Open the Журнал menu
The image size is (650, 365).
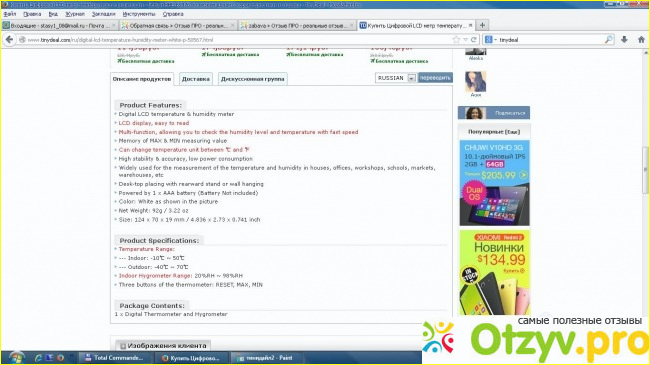point(75,14)
